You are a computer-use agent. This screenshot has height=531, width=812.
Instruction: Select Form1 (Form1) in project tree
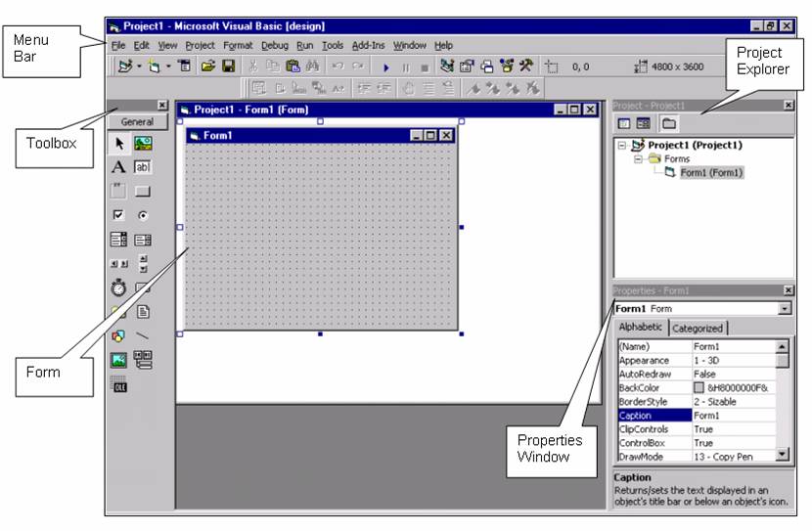click(711, 172)
